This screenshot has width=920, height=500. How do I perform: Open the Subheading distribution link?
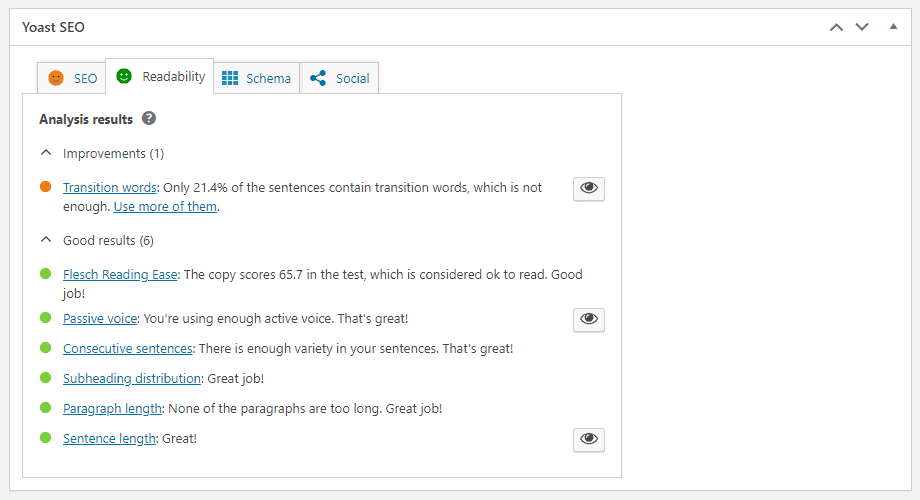point(132,379)
